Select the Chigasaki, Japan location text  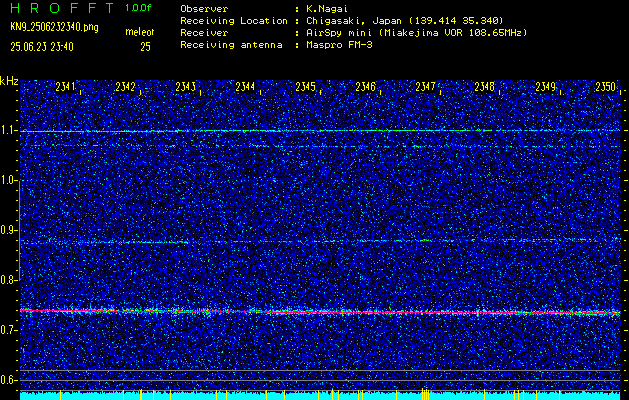(404, 21)
